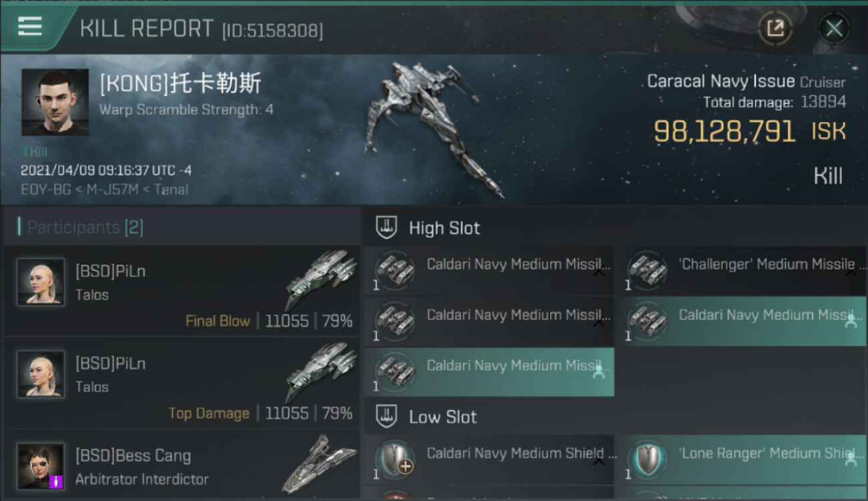Open the victim pilot portrait
This screenshot has height=501, width=868.
click(x=55, y=102)
